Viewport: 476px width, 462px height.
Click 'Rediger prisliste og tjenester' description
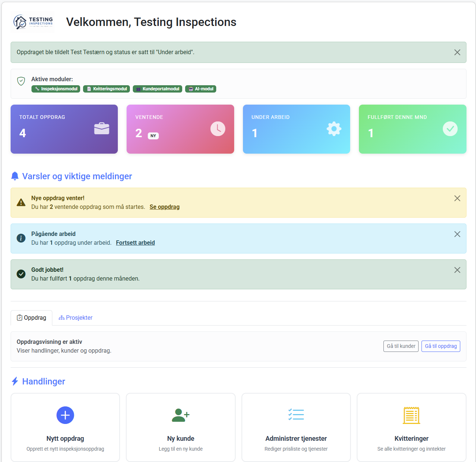(x=296, y=449)
